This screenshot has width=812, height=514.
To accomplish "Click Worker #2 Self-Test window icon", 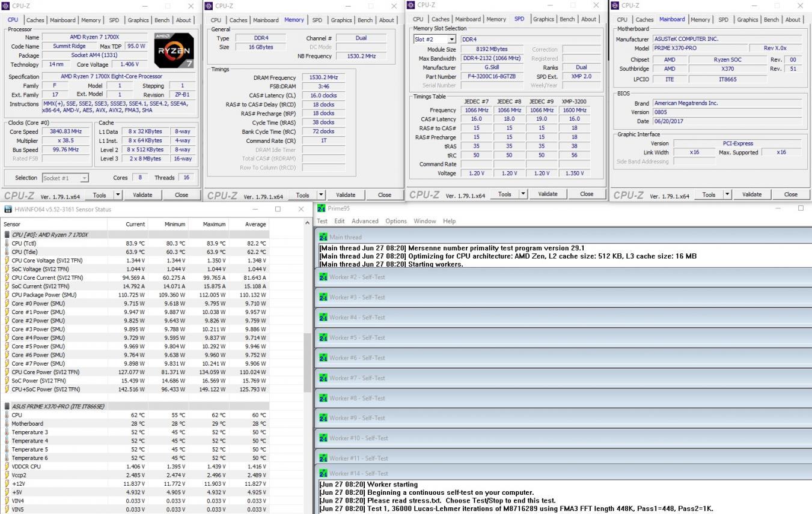I will (x=323, y=277).
